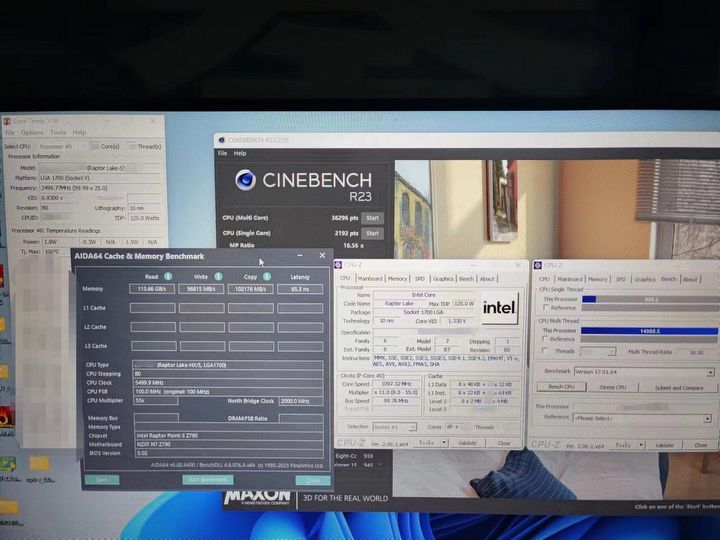This screenshot has width=720, height=540.
Task: Click the Intel logo in CPU-Z
Action: (x=499, y=307)
